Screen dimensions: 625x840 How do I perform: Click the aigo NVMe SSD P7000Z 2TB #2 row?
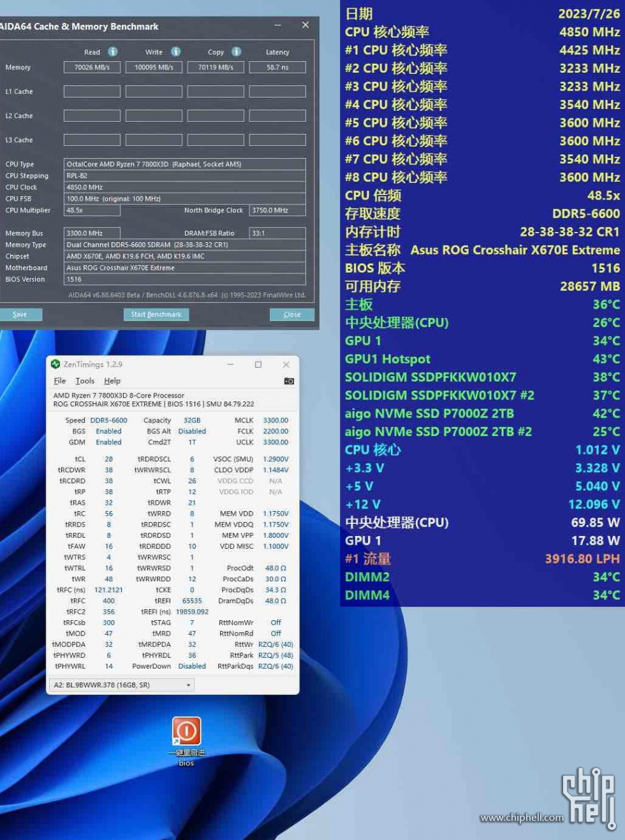point(482,431)
